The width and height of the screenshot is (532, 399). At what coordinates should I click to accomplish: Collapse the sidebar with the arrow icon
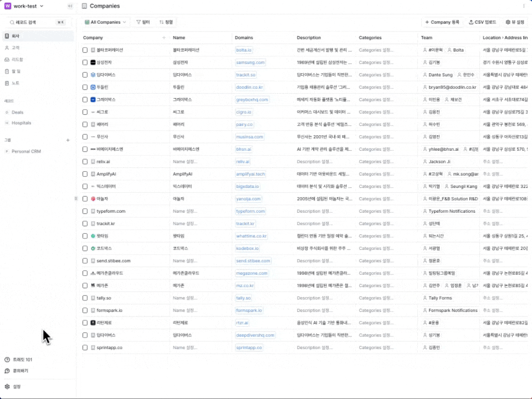click(x=69, y=6)
